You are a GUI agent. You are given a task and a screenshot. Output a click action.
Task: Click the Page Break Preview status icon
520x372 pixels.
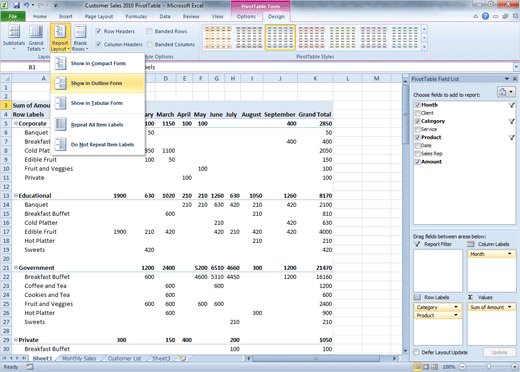click(434, 367)
